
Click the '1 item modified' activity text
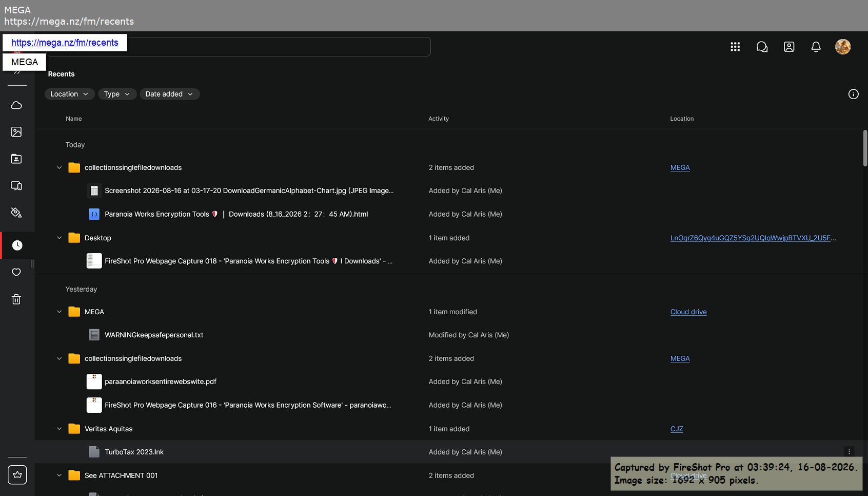[x=452, y=312]
